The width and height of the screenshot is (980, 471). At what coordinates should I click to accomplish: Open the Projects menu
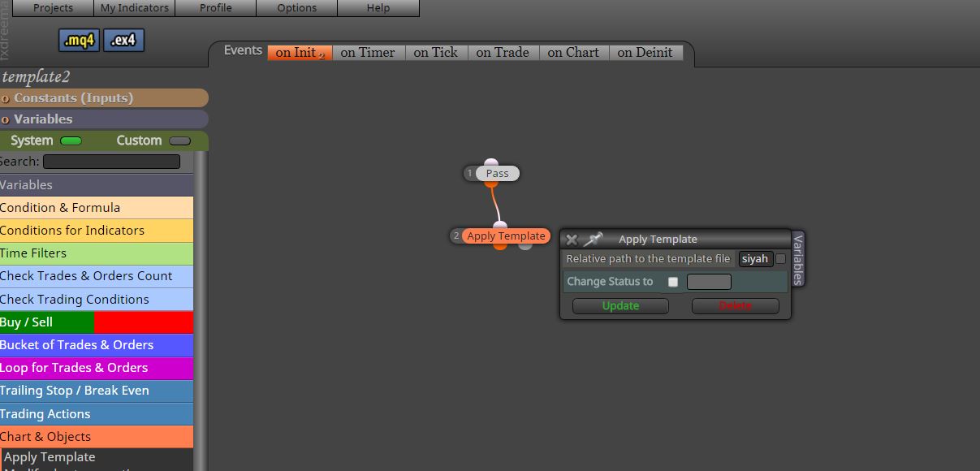click(53, 8)
